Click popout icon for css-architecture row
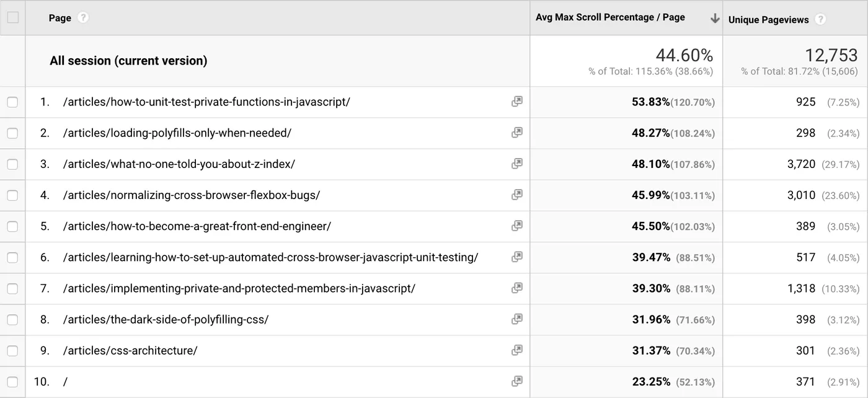The image size is (868, 398). click(x=516, y=350)
